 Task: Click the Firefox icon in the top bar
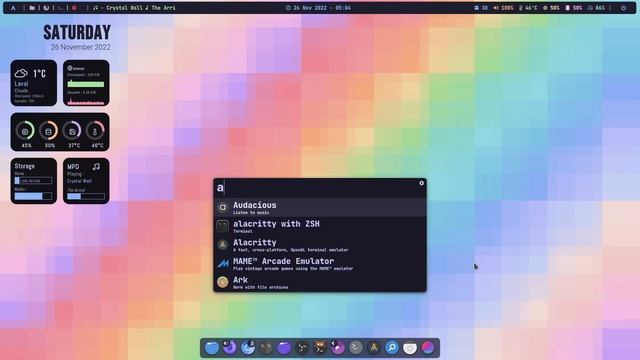tap(46, 8)
